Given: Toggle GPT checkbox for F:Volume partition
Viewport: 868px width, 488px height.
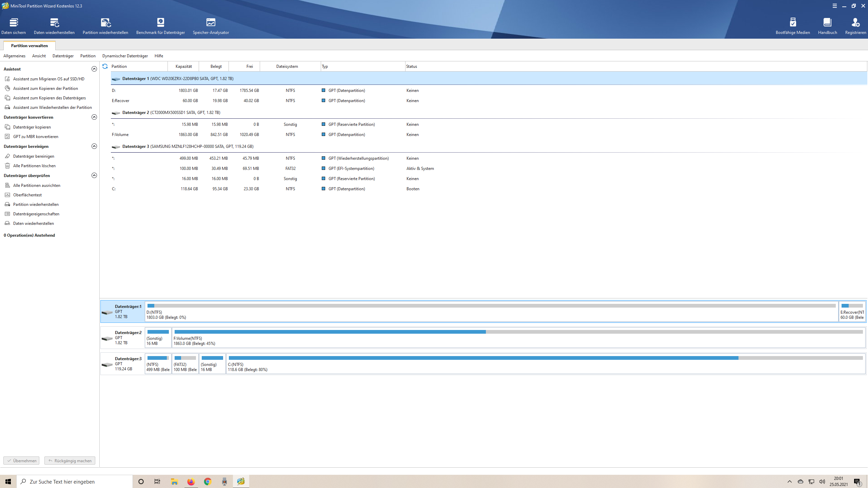Looking at the screenshot, I should point(324,134).
